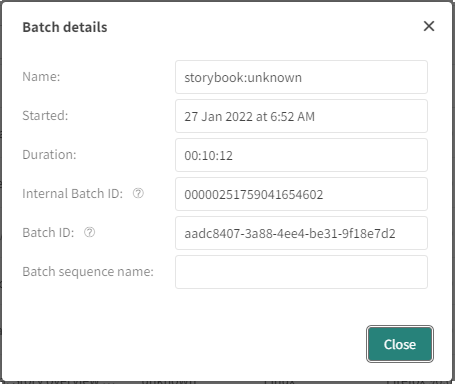The height and width of the screenshot is (384, 455).
Task: Click the Batch ID: label text
Action: (48, 233)
